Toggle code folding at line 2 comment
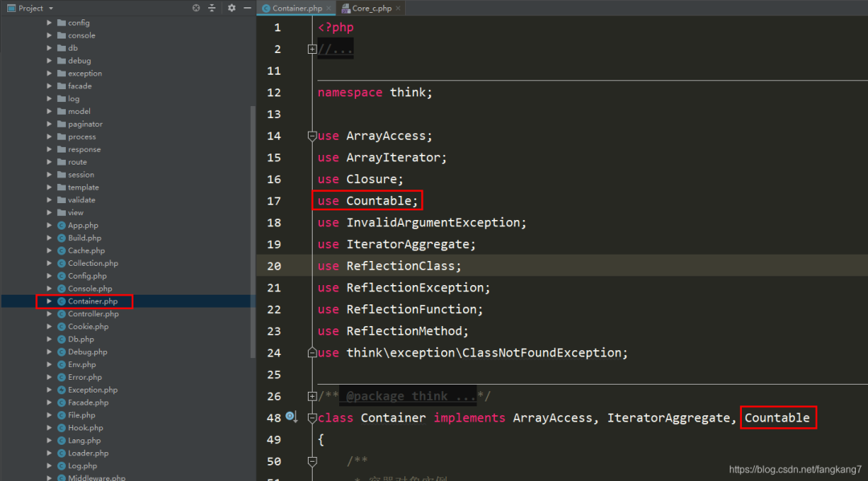The height and width of the screenshot is (481, 868). point(312,49)
